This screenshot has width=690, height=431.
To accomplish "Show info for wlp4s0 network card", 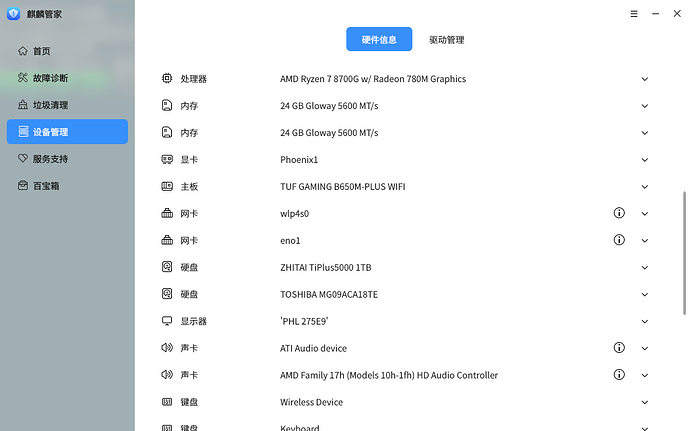I will (619, 213).
